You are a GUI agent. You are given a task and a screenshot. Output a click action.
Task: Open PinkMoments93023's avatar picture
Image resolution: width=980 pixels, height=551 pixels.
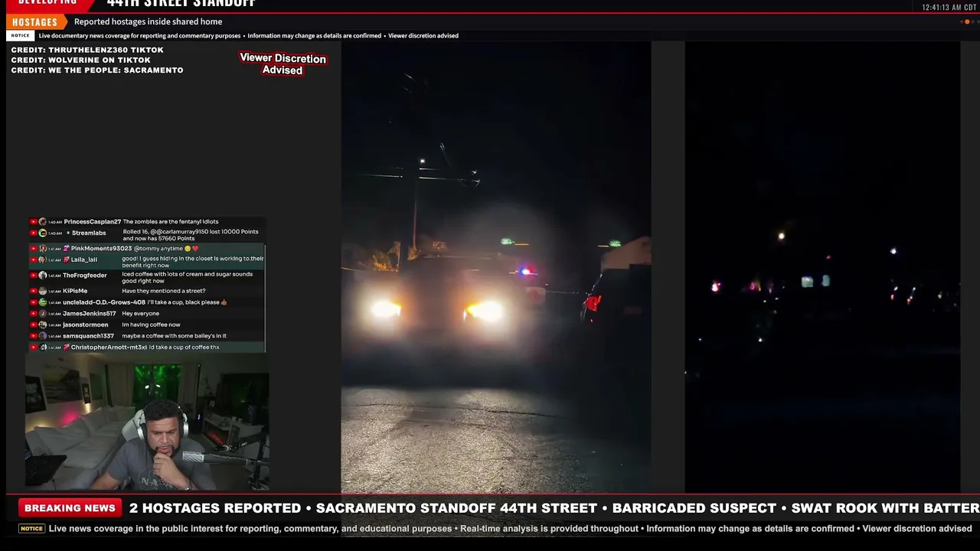click(x=43, y=249)
